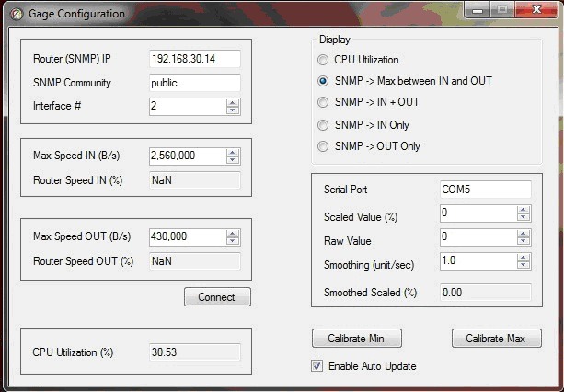Decrease Raw Value with down arrow
Screen dimensions: 564x392
click(x=524, y=241)
